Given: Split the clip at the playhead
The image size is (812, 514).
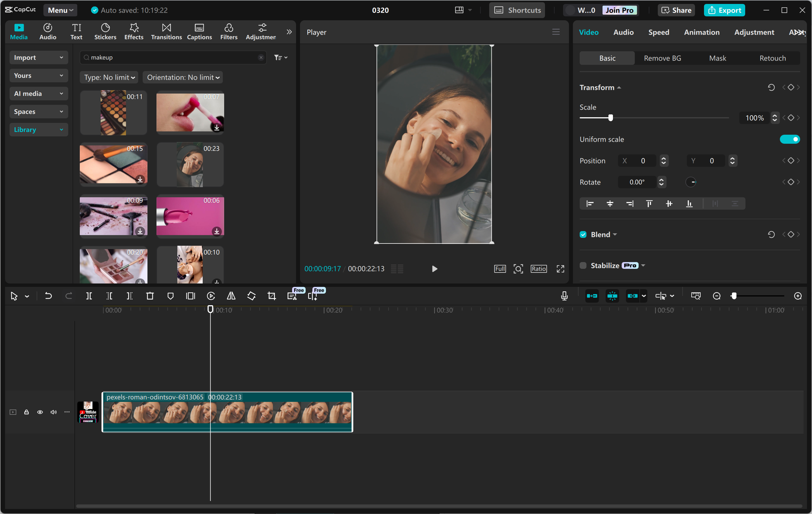Looking at the screenshot, I should pyautogui.click(x=89, y=296).
